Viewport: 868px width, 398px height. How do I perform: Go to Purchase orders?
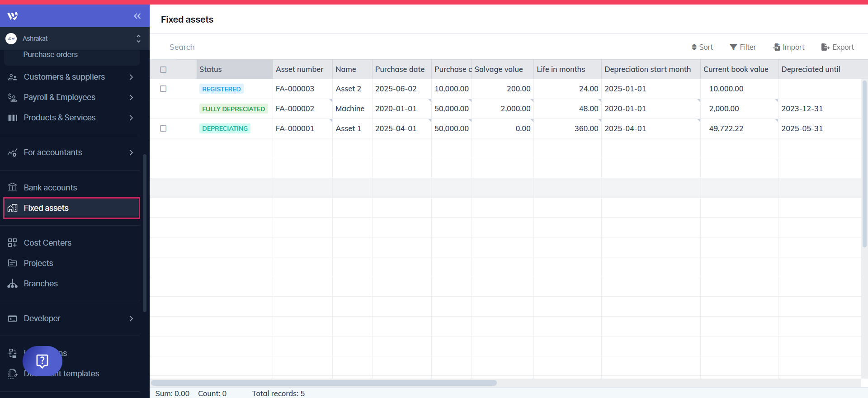(51, 55)
